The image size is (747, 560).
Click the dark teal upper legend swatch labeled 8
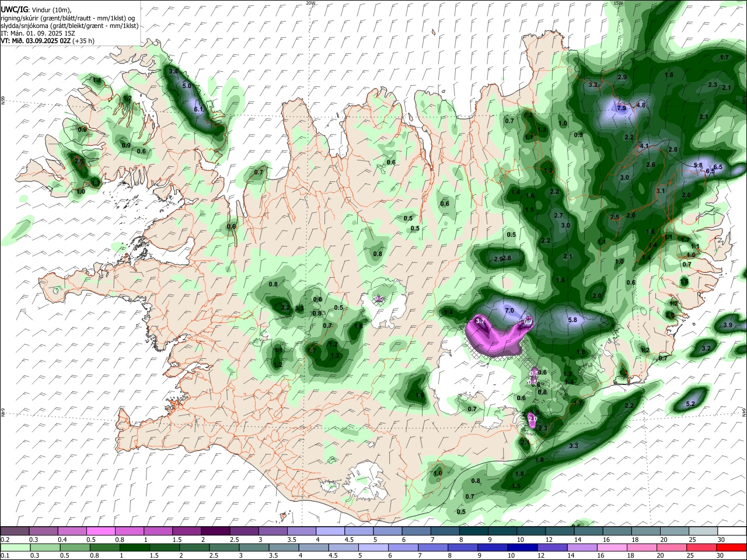(x=473, y=531)
